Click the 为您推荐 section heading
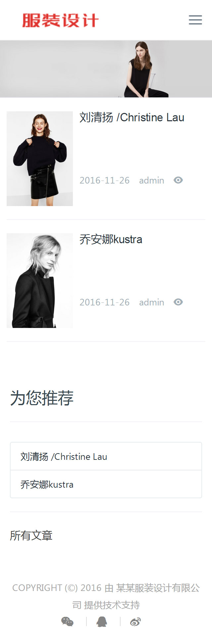212x644 pixels. click(42, 398)
